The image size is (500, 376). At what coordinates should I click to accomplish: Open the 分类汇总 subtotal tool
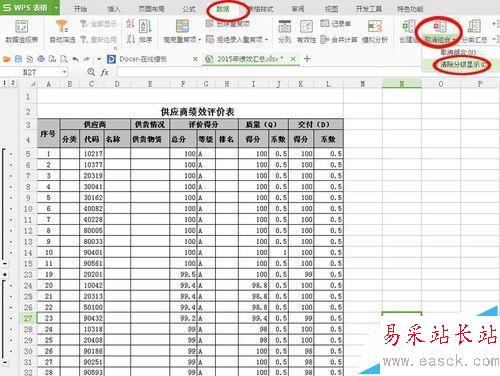coord(474,32)
